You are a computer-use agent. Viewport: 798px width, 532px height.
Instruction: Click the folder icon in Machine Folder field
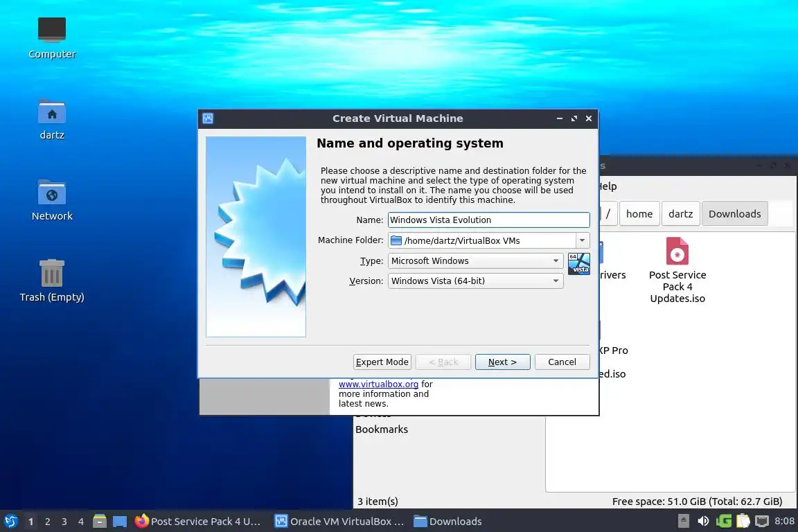(x=396, y=241)
